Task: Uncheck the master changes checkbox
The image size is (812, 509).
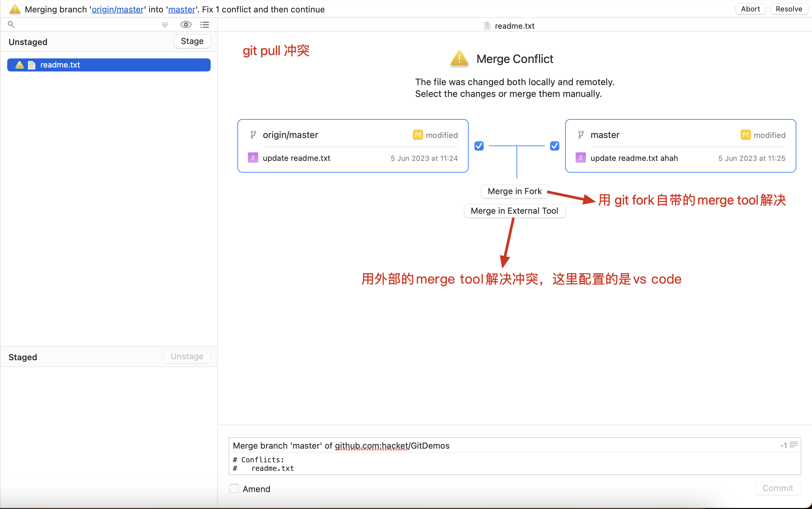Action: (554, 146)
